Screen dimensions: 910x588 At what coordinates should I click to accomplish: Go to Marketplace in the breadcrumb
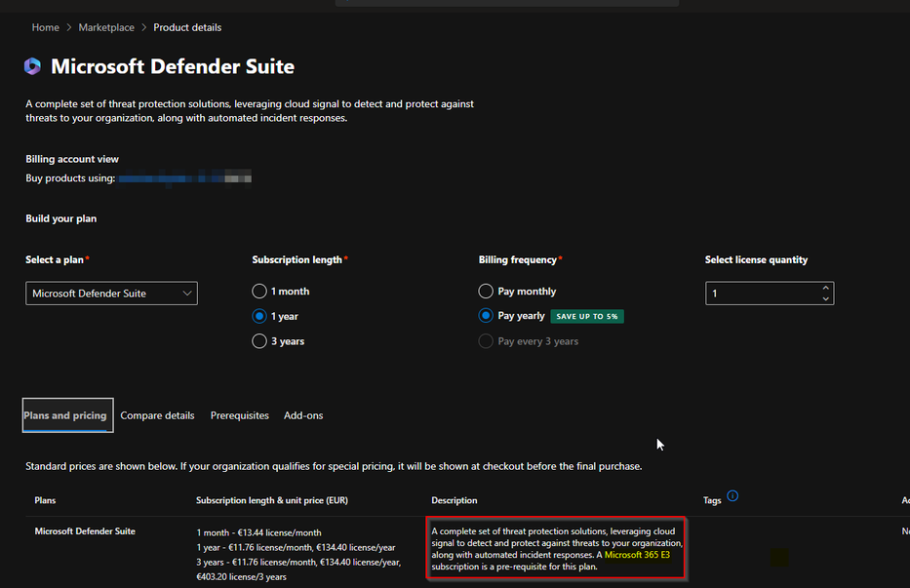[106, 27]
